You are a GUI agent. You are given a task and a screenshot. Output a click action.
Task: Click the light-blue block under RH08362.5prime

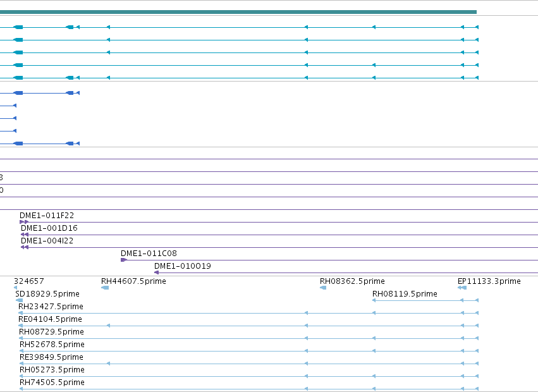323,288
